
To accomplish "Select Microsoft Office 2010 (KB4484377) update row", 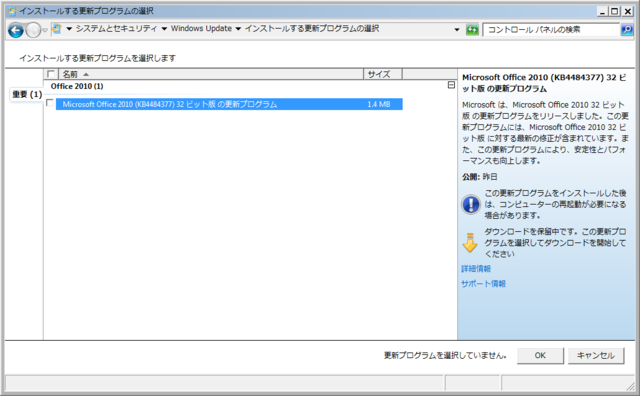I will tap(229, 104).
